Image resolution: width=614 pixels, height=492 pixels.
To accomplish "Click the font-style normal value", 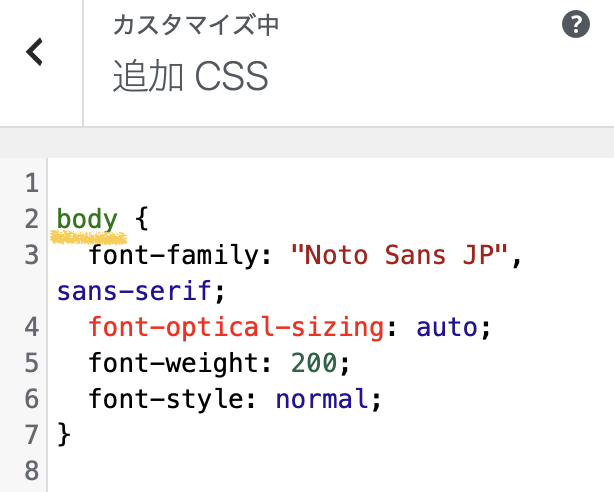I will (322, 399).
